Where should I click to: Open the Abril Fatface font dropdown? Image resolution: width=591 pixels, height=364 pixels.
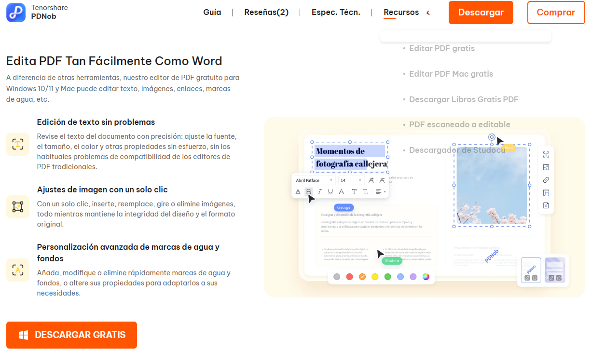click(x=315, y=180)
